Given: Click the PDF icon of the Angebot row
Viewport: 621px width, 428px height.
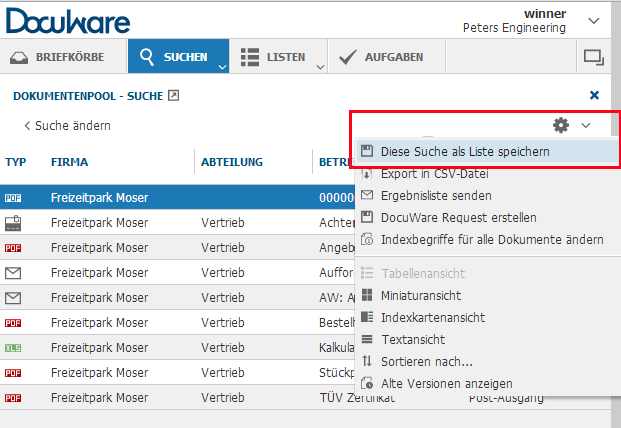Looking at the screenshot, I should click(13, 247).
